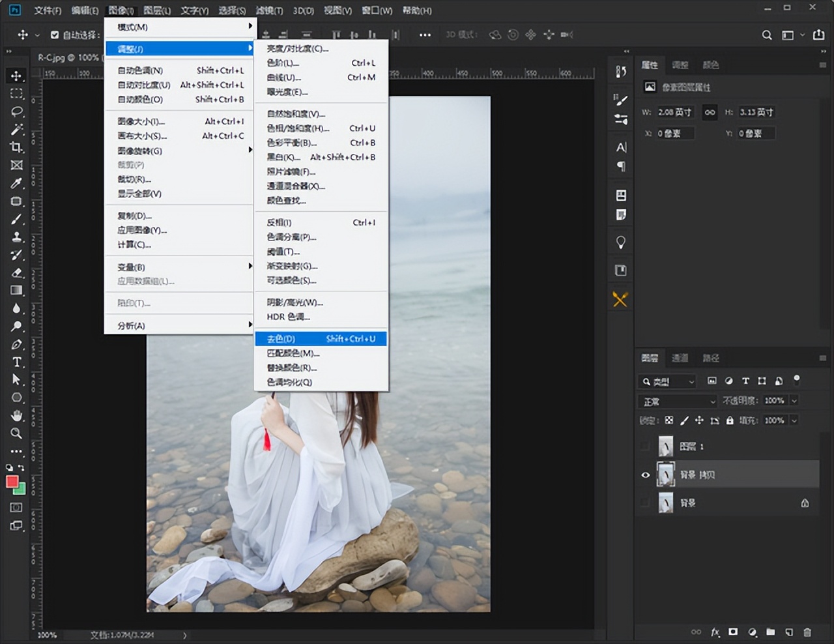
Task: Click the delete layer trash icon
Action: [x=807, y=632]
